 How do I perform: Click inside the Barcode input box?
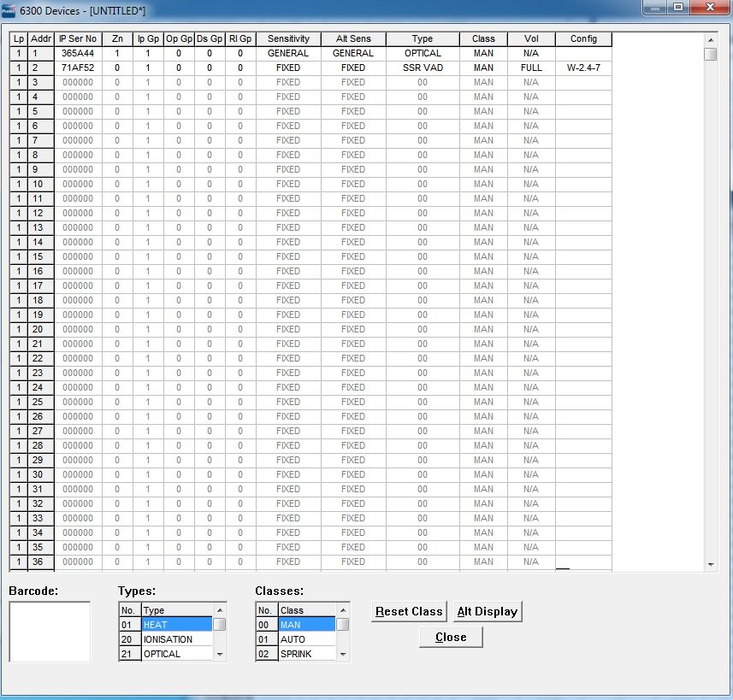pyautogui.click(x=50, y=632)
